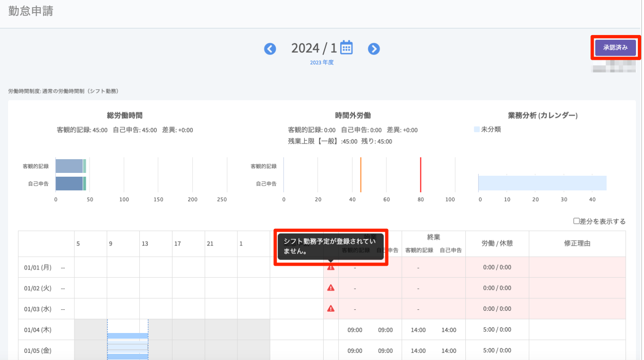Select the 自己申告 bar in 総労働時間 chart
This screenshot has width=644, height=360.
click(69, 183)
